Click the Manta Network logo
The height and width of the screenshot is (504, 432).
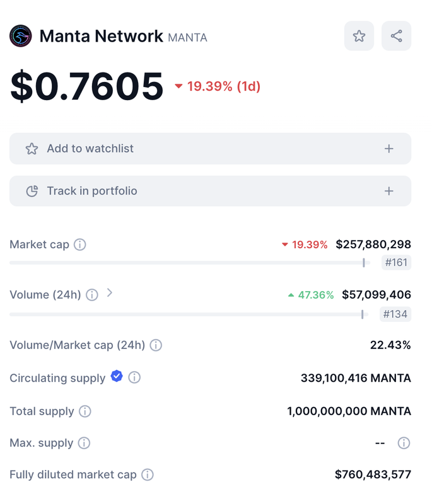click(x=21, y=36)
